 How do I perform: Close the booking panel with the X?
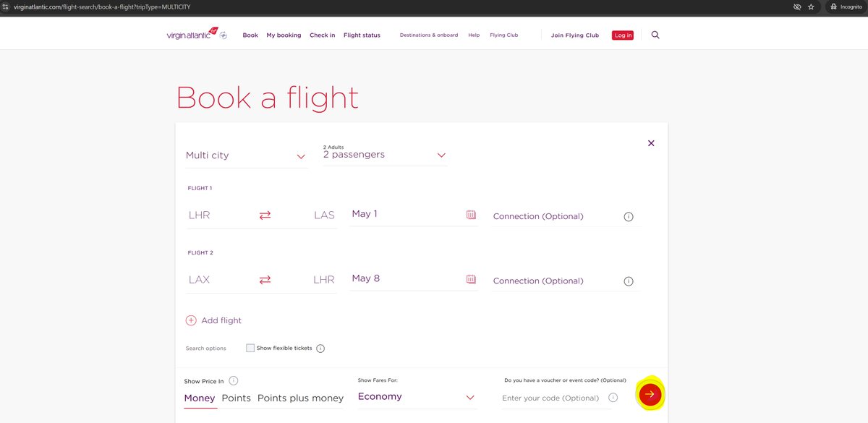[x=651, y=143]
